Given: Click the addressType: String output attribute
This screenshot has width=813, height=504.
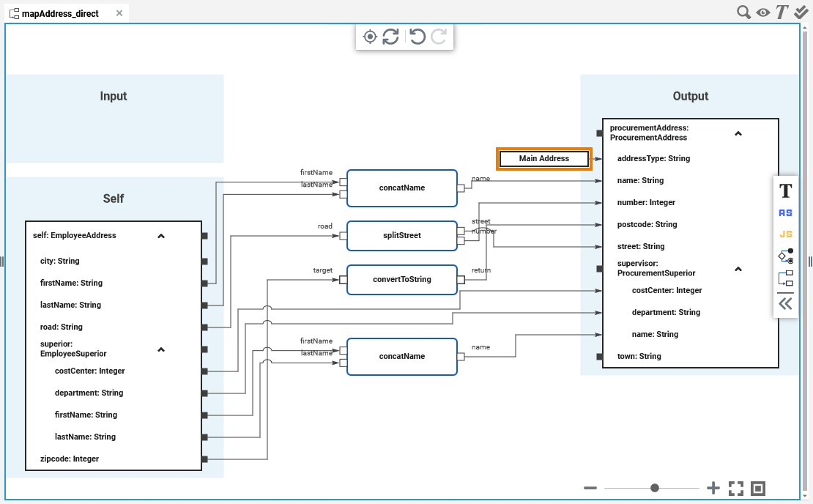Looking at the screenshot, I should [653, 158].
